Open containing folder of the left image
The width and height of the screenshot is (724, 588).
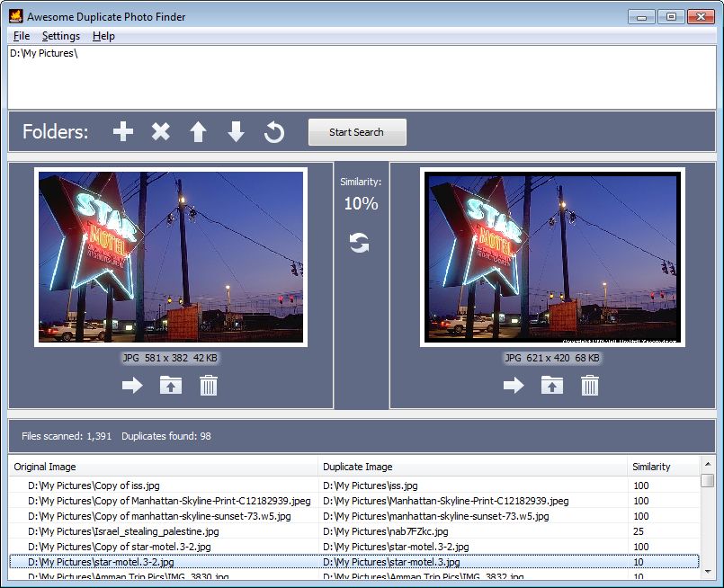(x=170, y=385)
